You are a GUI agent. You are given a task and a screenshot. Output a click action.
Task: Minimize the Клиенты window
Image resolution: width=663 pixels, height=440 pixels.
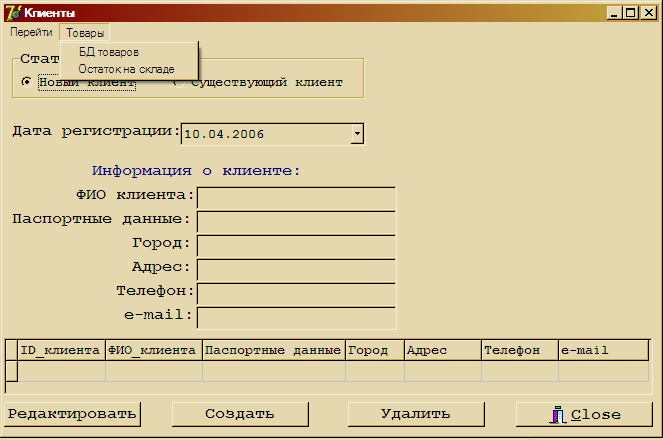click(614, 13)
